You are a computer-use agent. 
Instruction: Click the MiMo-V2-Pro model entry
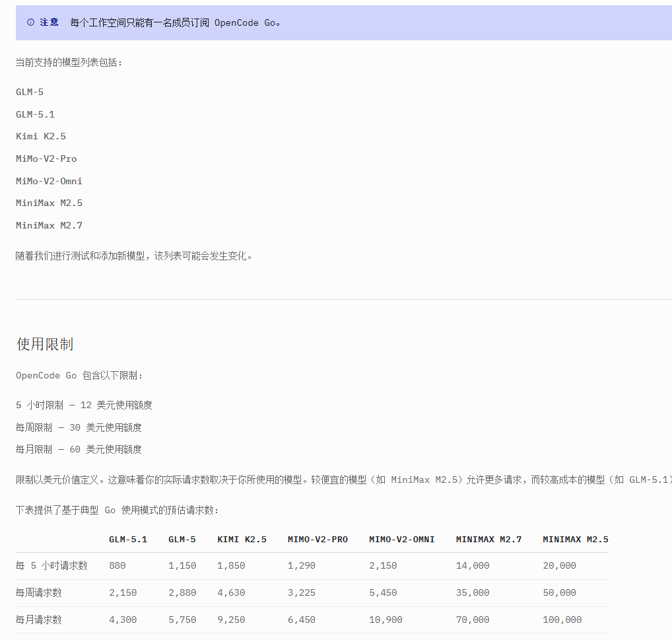tap(46, 159)
